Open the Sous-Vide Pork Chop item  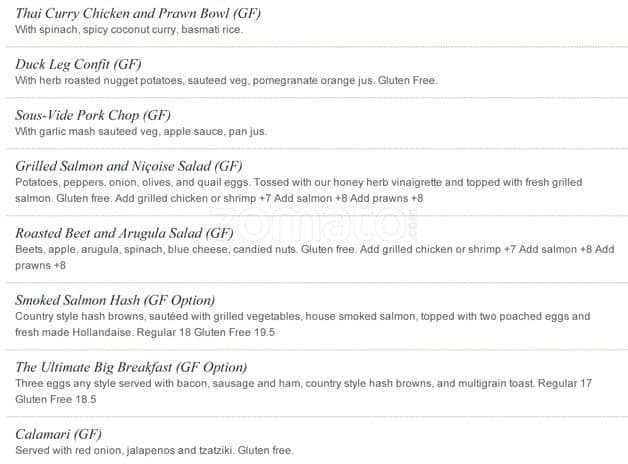93,115
